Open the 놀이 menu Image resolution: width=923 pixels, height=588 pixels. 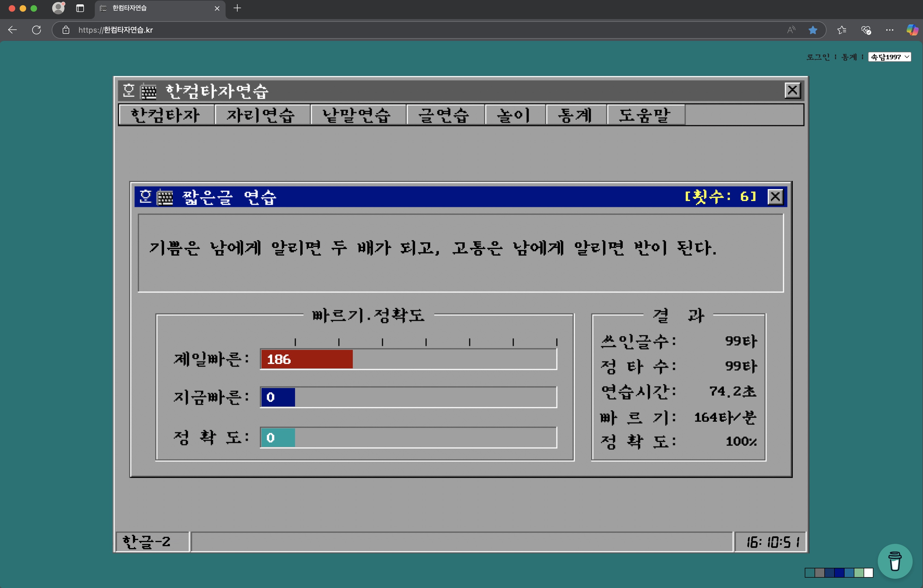[515, 115]
